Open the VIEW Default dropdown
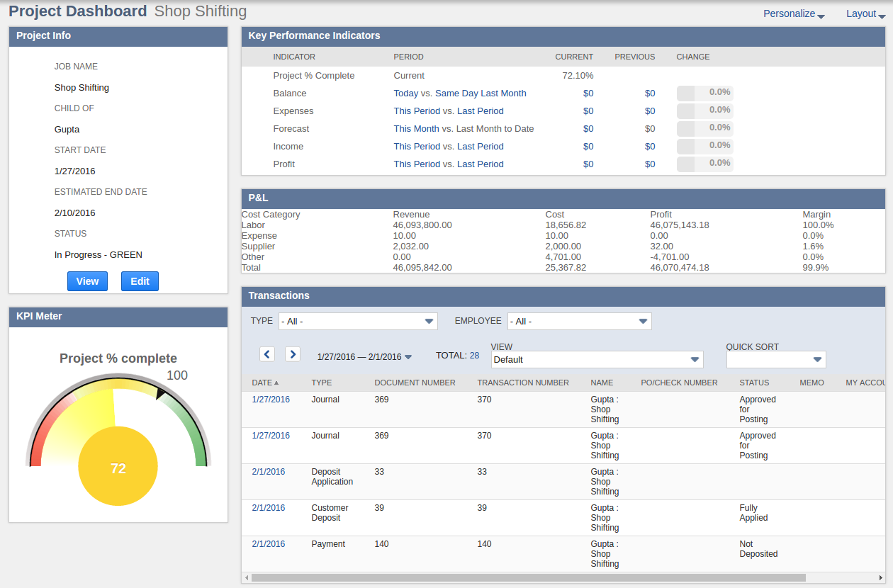 597,359
